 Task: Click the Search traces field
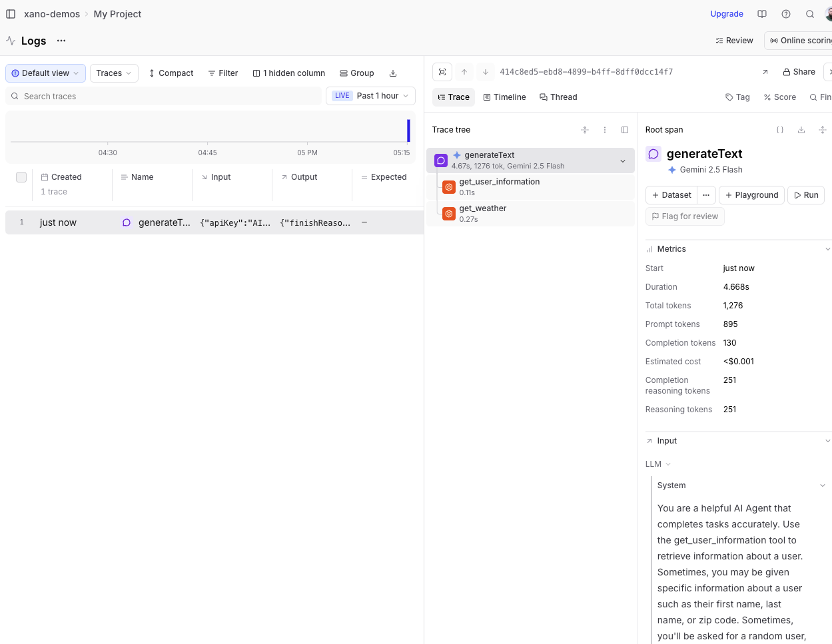click(x=163, y=96)
